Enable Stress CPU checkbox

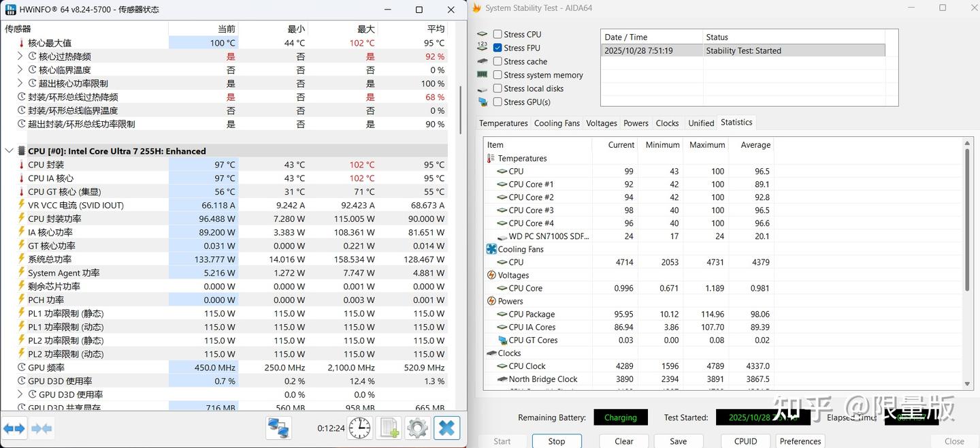pyautogui.click(x=497, y=34)
